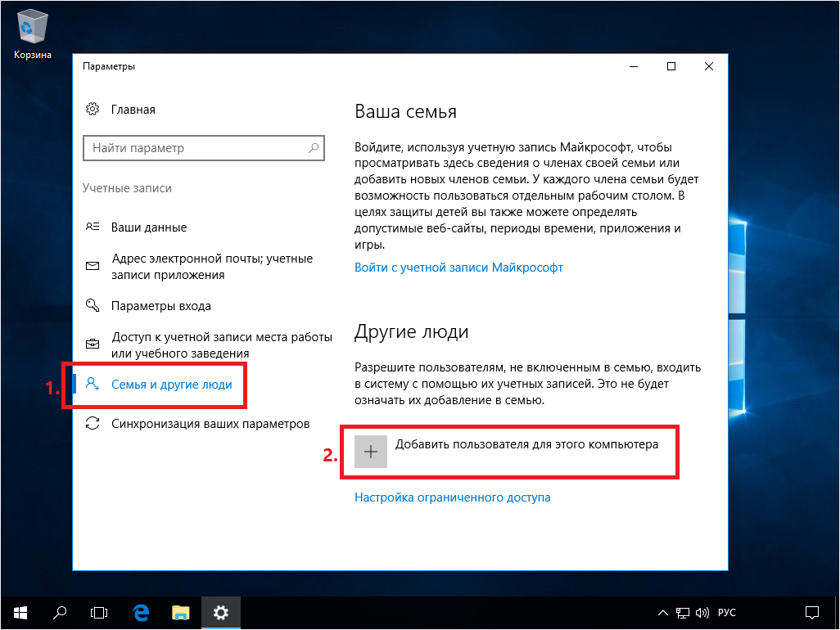Select Ваши данные in the sidebar
This screenshot has width=840, height=630.
[x=149, y=227]
